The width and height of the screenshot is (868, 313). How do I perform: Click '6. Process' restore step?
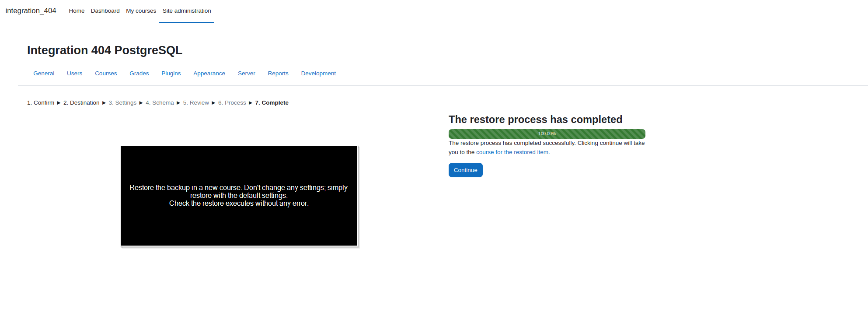coord(232,103)
